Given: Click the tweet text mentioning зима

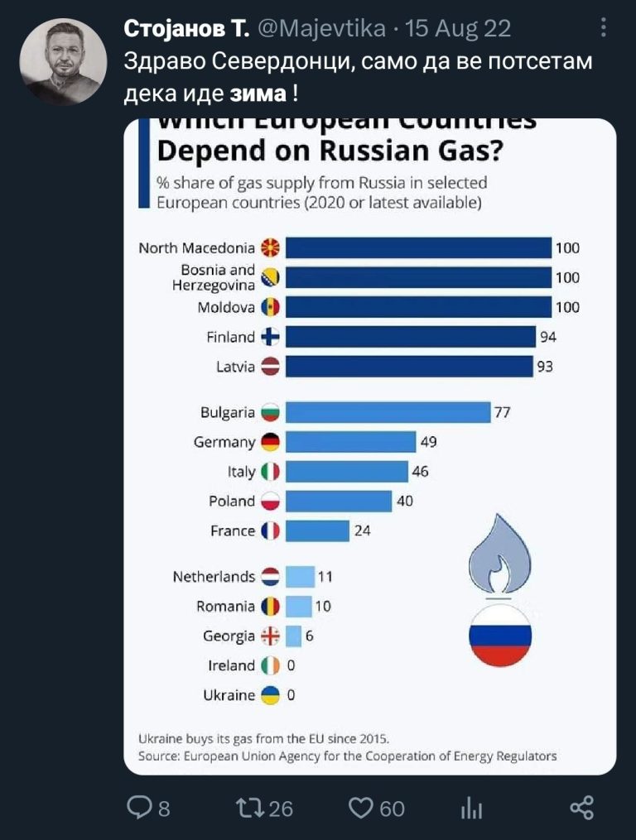Looking at the screenshot, I should pos(359,77).
